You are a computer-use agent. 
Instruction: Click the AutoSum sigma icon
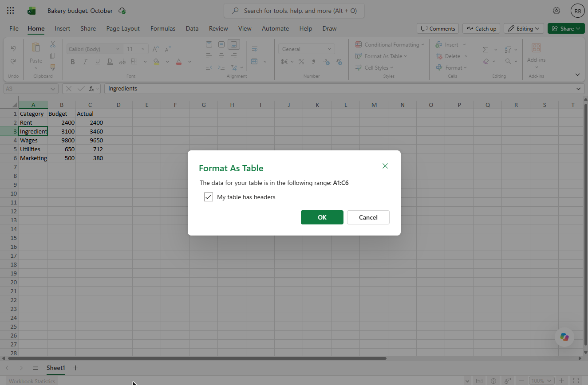pos(485,50)
